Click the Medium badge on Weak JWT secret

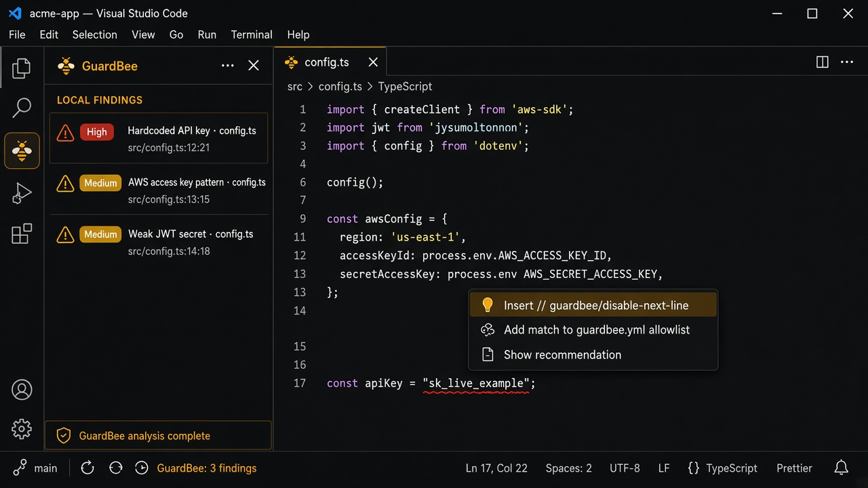[100, 235]
